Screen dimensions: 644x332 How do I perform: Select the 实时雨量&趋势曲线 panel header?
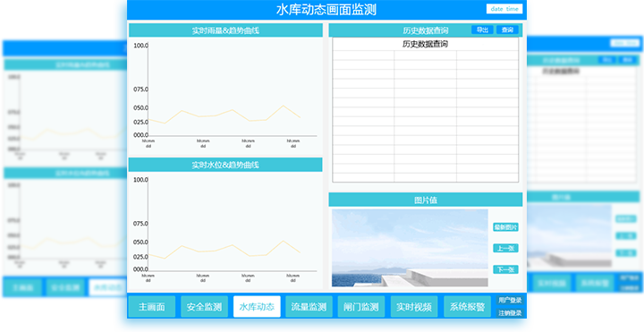[x=225, y=30]
